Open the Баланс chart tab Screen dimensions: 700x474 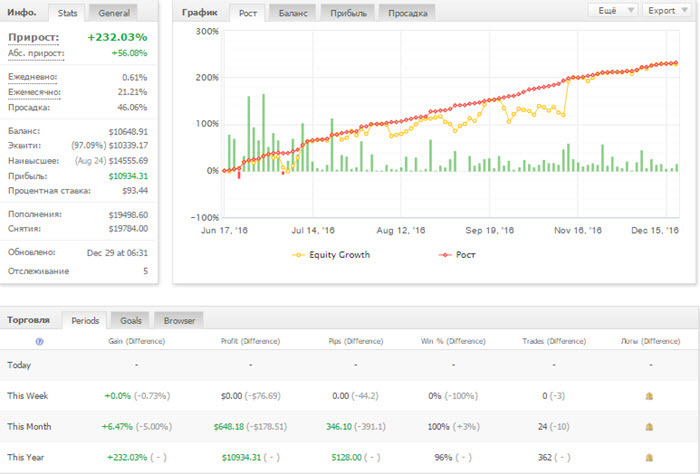coord(293,13)
